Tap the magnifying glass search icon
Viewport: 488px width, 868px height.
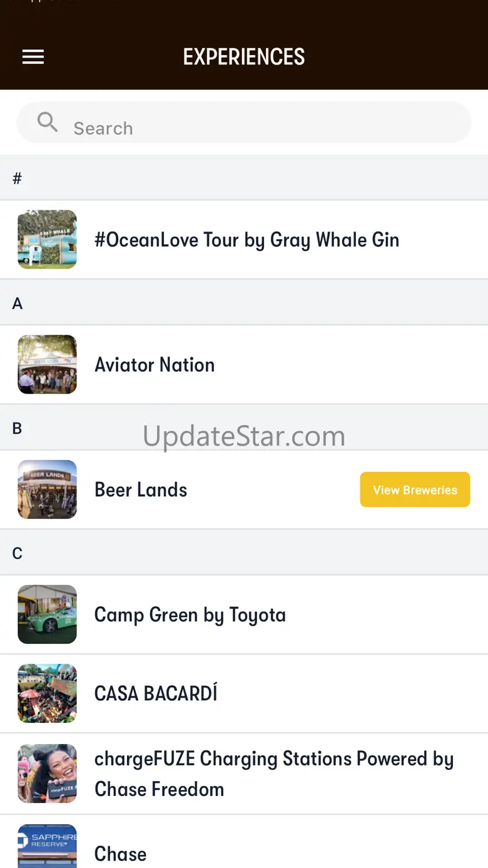(48, 122)
